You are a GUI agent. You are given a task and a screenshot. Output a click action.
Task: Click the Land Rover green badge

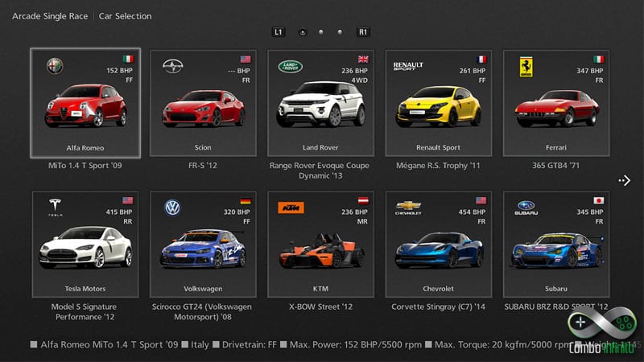(291, 67)
